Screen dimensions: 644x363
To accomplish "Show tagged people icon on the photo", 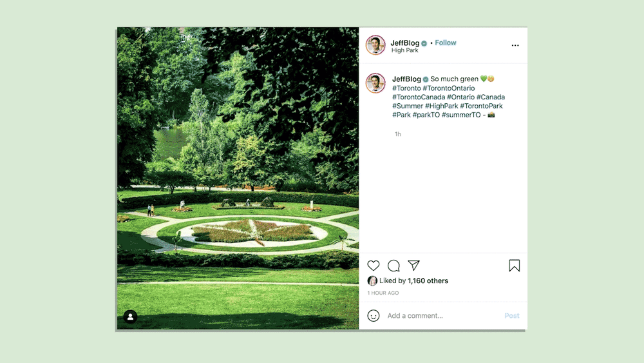I will [x=130, y=317].
